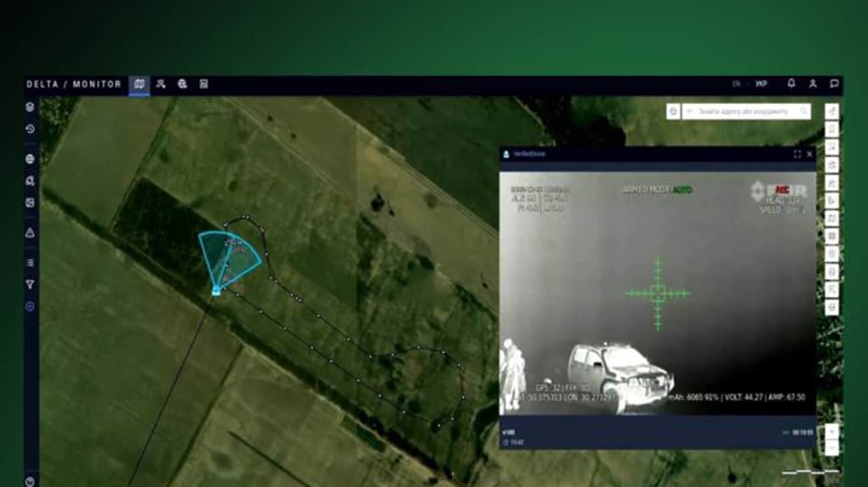Zoom out the map with minus button
This screenshot has width=868, height=487.
[x=831, y=448]
